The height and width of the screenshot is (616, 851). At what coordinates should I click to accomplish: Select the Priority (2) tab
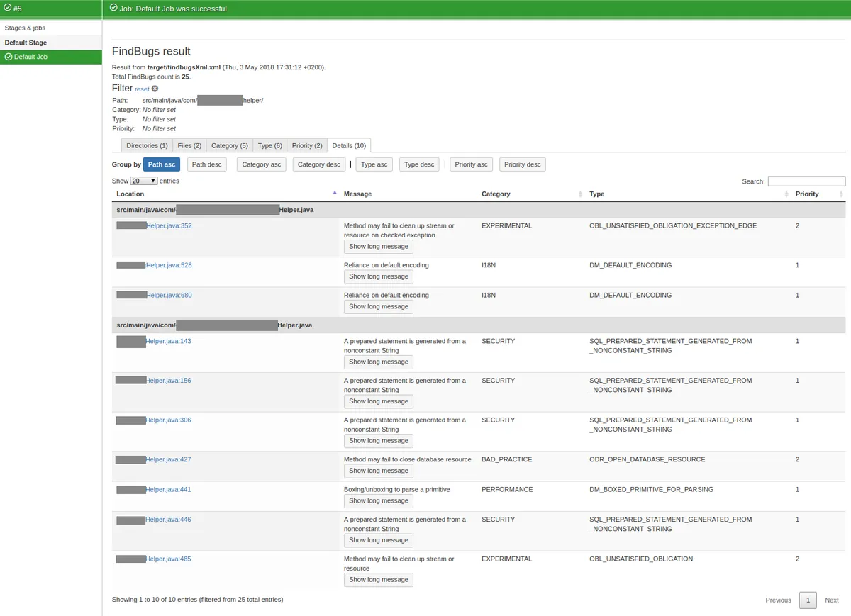307,145
